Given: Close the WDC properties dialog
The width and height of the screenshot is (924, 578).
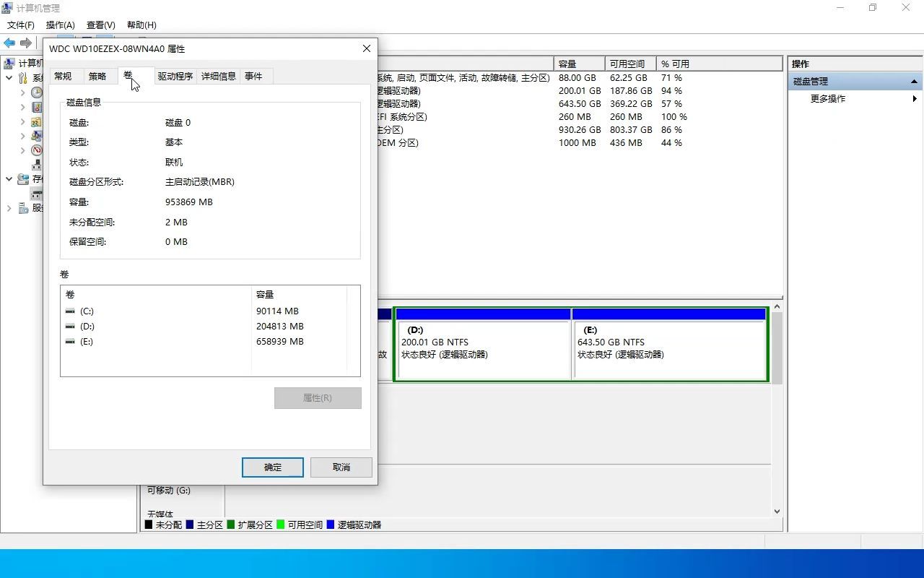Looking at the screenshot, I should pos(367,48).
